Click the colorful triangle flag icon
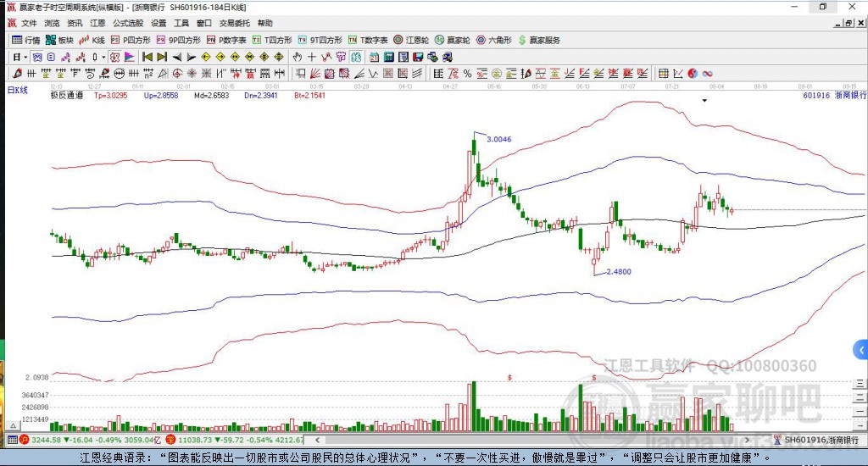Viewport: 868px width, 466px height. click(x=129, y=57)
